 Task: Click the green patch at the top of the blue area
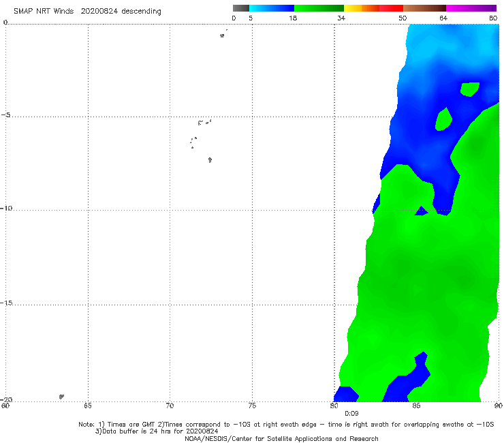coord(470,89)
